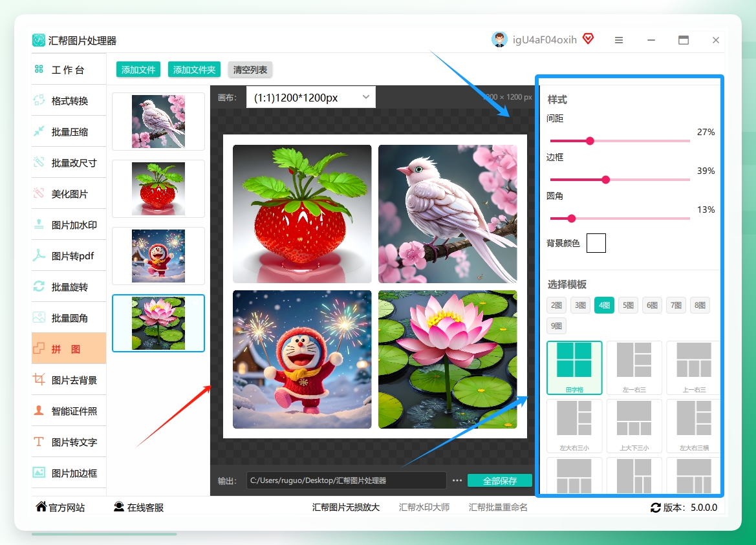Screen dimensions: 756x545
Task: Open the 格式转换 format conversion tool
Action: tap(69, 101)
